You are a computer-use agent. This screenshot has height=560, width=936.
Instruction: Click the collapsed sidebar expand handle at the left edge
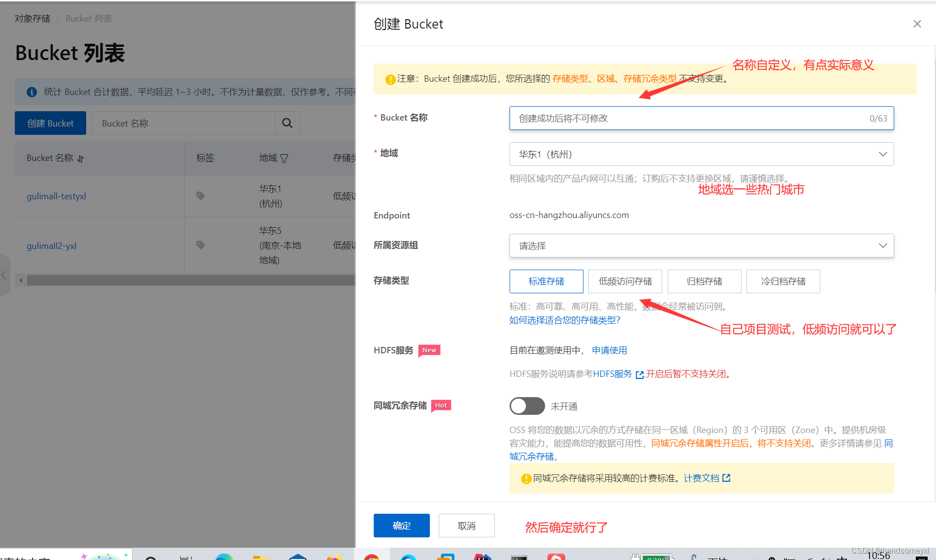4,275
